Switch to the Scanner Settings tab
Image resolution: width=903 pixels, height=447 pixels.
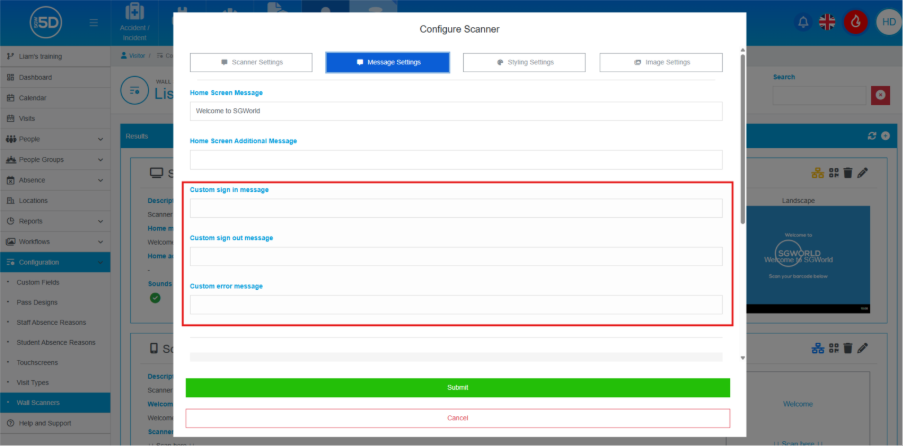coord(251,62)
